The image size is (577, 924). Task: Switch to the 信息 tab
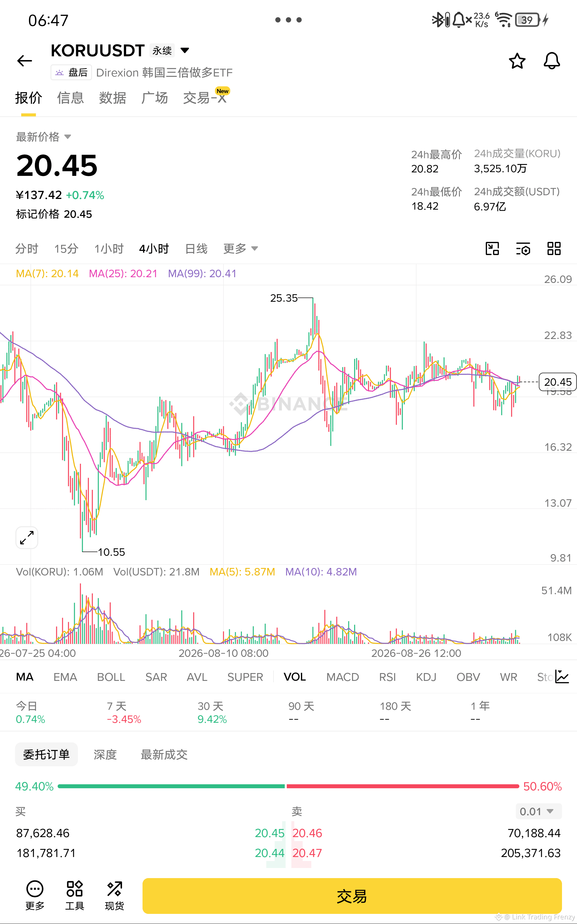(70, 98)
